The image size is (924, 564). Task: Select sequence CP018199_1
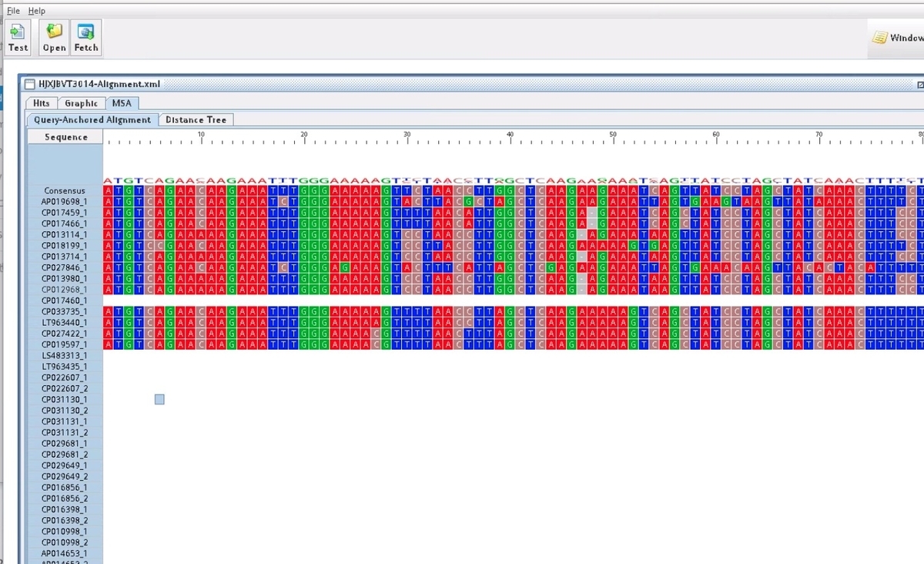pos(65,245)
